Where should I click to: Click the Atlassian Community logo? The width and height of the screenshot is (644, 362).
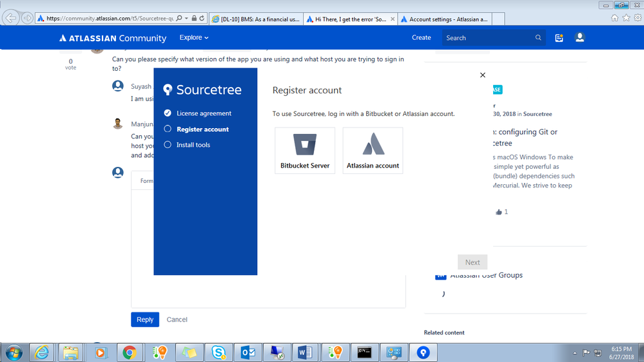(x=113, y=38)
